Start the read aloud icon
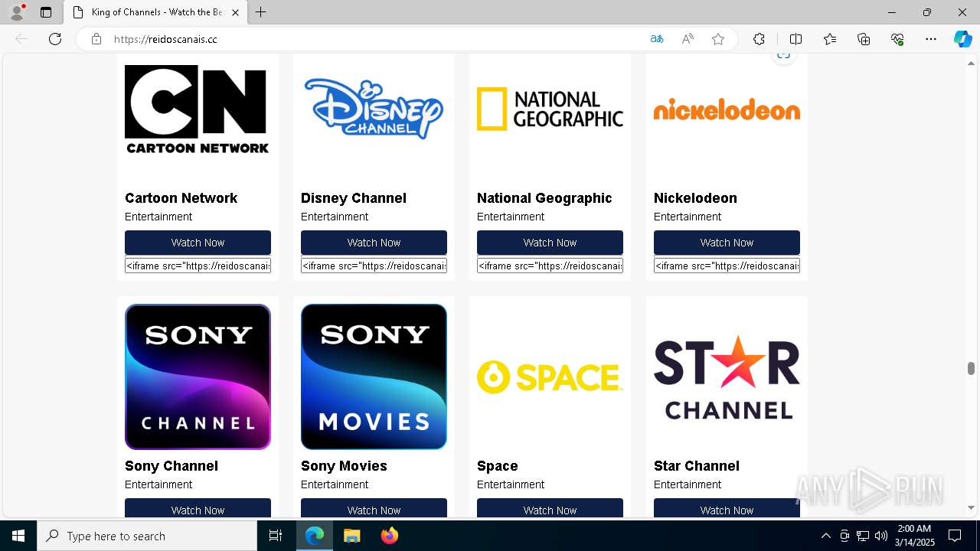The width and height of the screenshot is (980, 551). pos(688,39)
